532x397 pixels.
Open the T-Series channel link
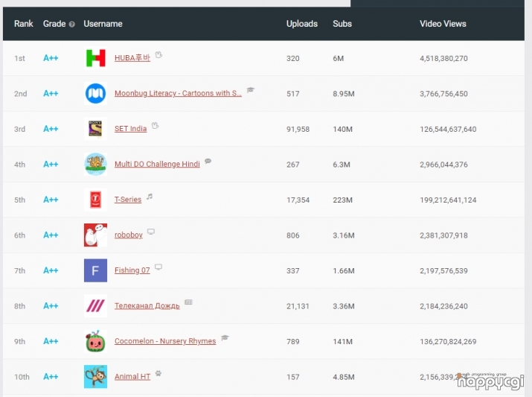click(128, 200)
